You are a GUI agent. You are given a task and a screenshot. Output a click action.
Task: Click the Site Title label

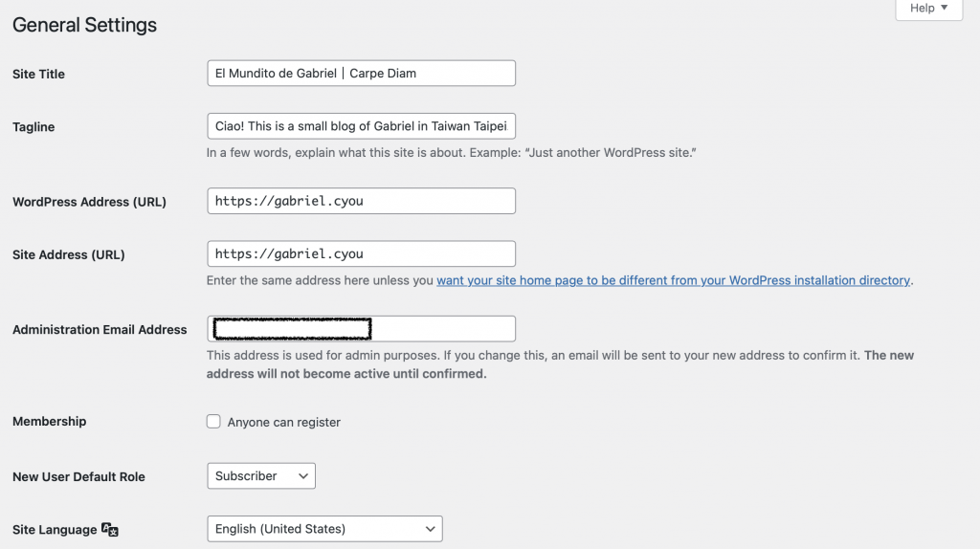point(38,74)
